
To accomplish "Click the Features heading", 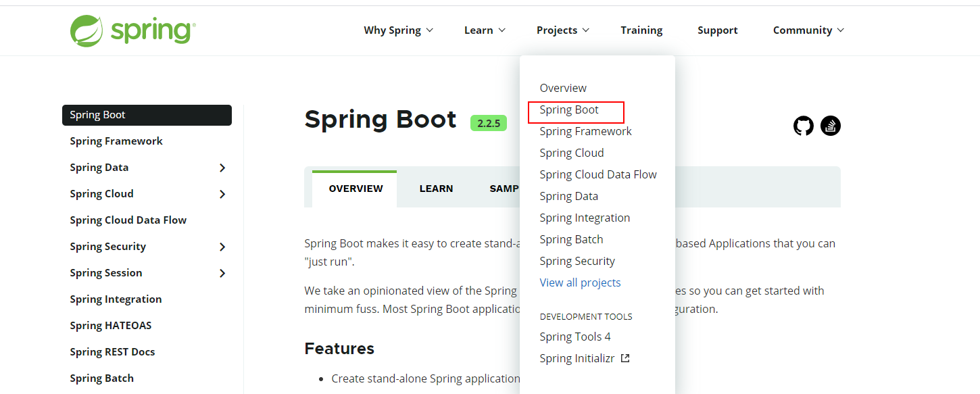I will [x=339, y=349].
